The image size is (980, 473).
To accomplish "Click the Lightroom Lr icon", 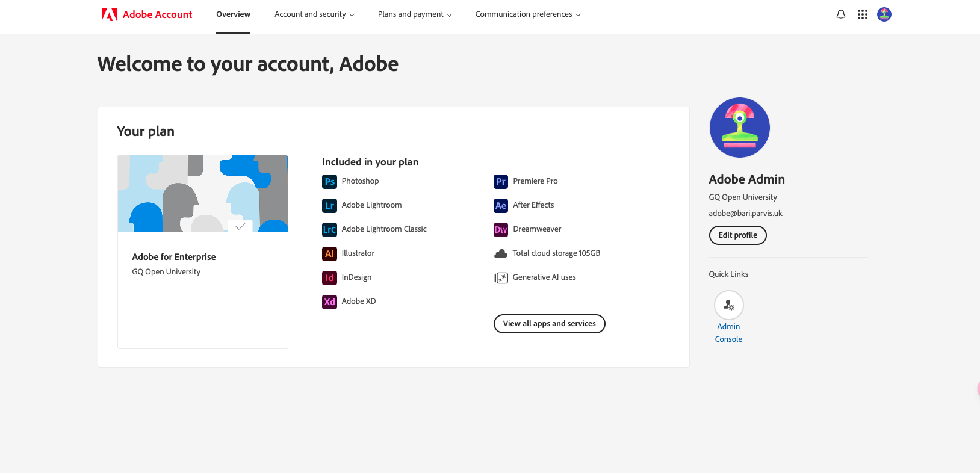I will pos(329,205).
